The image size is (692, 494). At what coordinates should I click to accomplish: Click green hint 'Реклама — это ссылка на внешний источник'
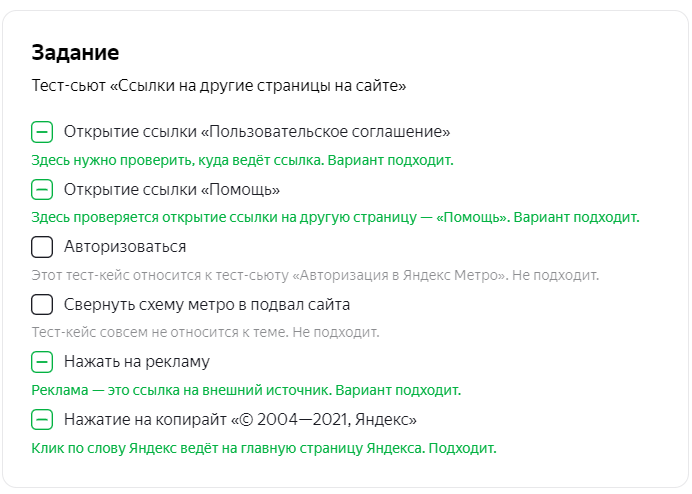(246, 390)
